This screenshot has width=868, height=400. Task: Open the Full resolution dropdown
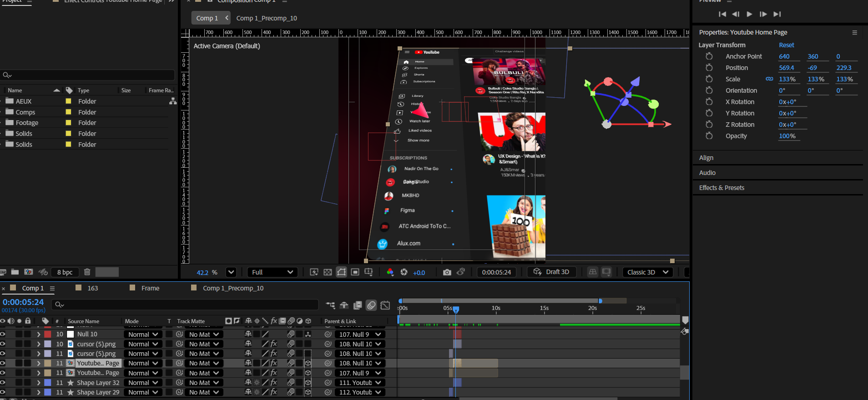pos(272,272)
